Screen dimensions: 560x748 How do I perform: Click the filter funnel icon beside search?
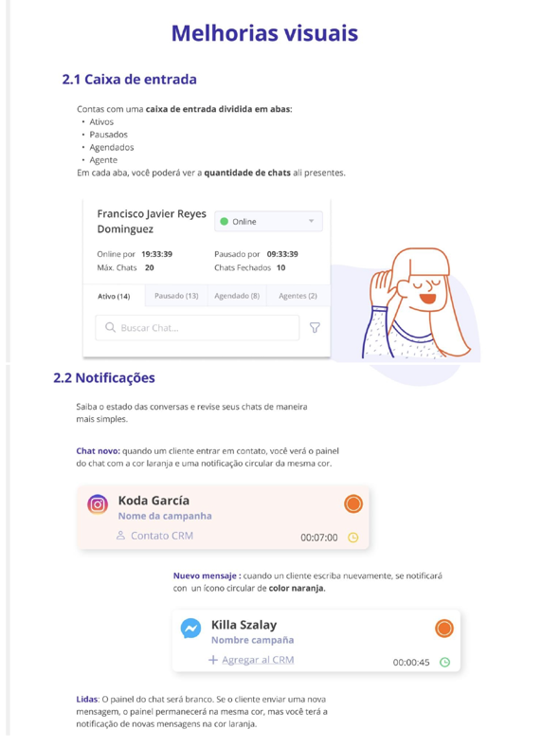[315, 328]
